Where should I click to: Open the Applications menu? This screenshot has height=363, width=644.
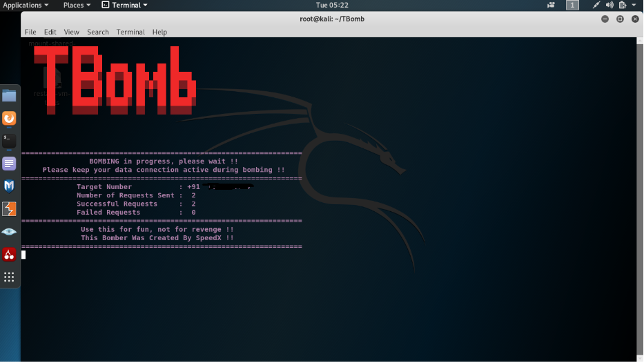click(26, 5)
